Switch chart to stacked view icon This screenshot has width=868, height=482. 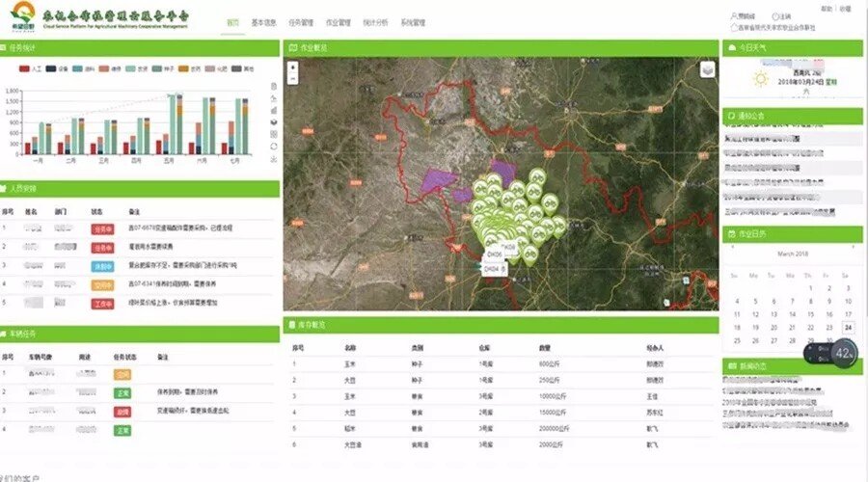(x=274, y=122)
